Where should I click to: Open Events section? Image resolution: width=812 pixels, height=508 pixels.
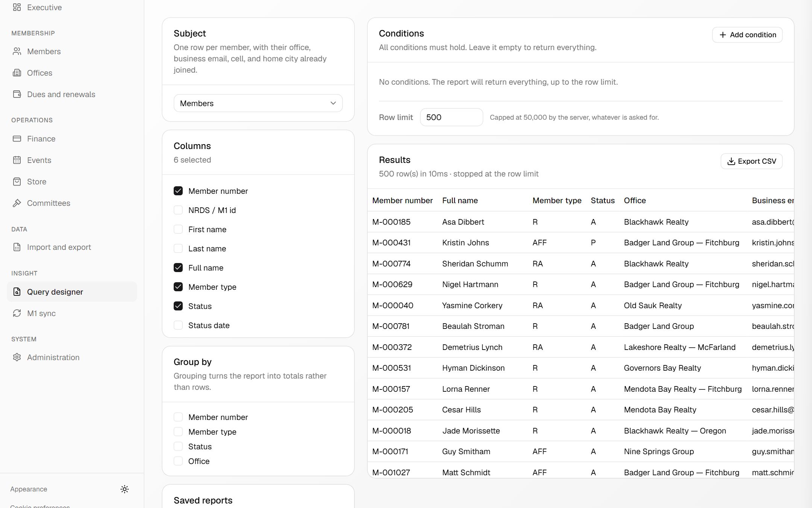point(72,160)
